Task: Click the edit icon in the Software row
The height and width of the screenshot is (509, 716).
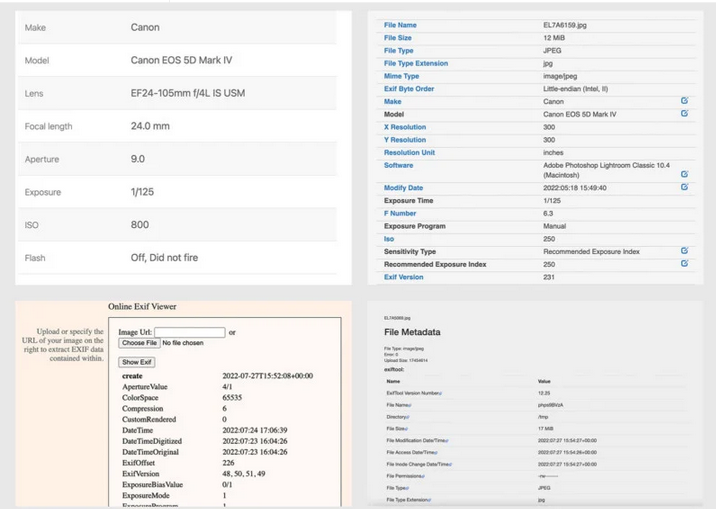Action: (x=684, y=174)
